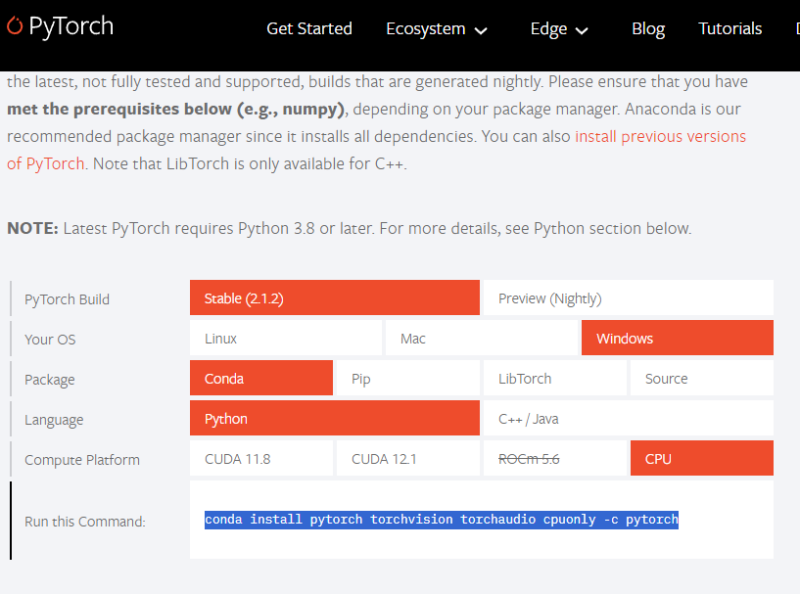Viewport: 800px width, 594px height.
Task: Choose Windows as your OS
Action: click(x=677, y=338)
